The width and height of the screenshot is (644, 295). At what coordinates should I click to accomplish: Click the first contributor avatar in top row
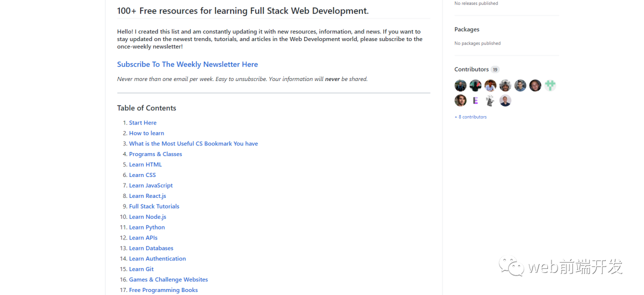(460, 85)
